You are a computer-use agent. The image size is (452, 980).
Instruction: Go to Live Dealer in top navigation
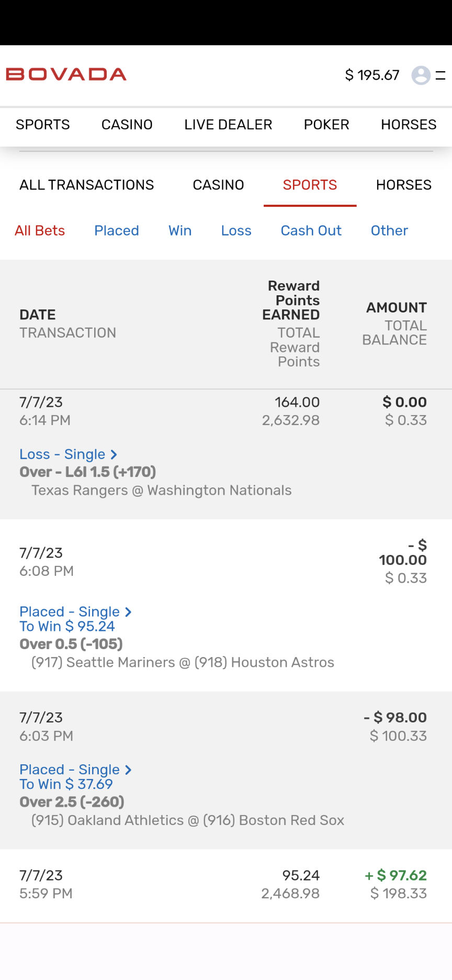coord(228,125)
